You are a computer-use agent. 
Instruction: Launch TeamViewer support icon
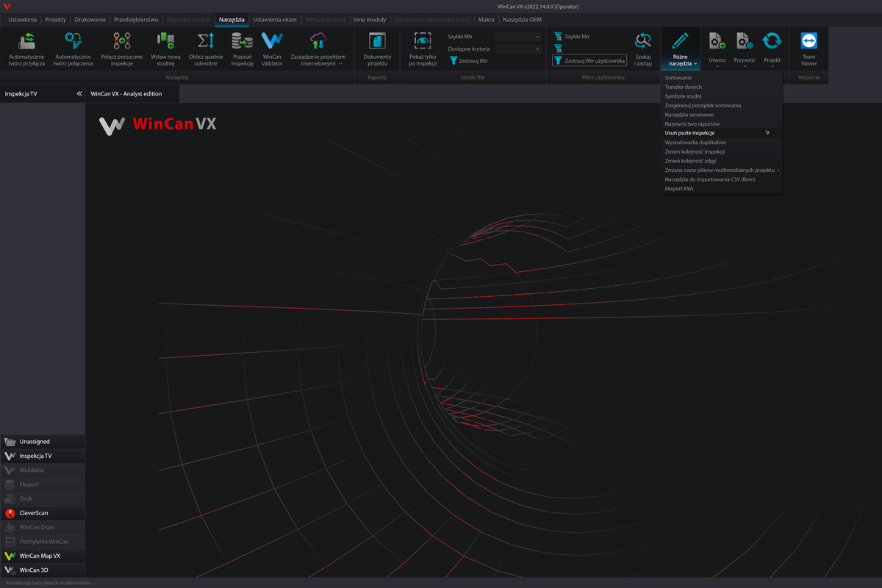[x=808, y=41]
